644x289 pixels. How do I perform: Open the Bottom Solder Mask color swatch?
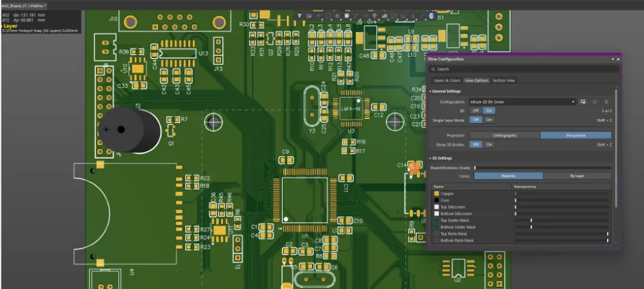coord(436,227)
